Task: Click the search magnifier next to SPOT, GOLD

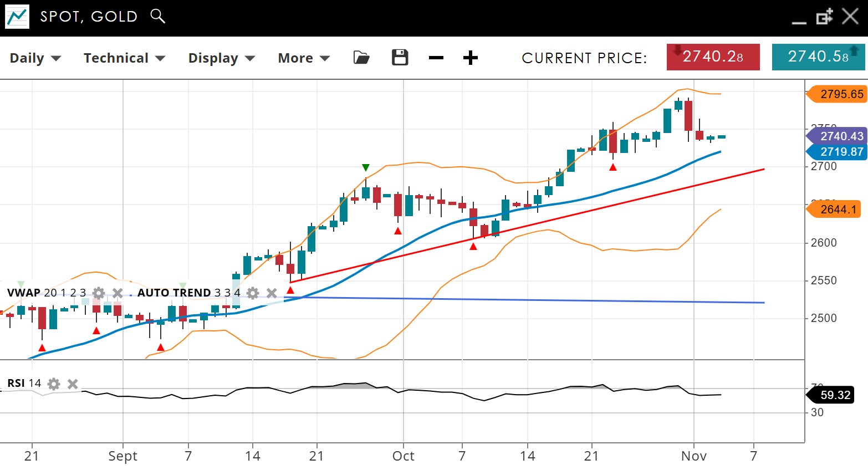Action: click(158, 16)
